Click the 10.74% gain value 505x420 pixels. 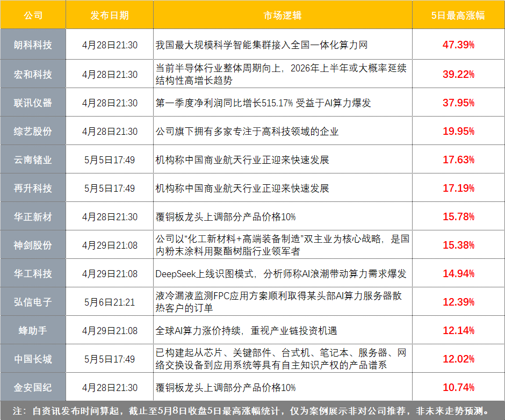(458, 387)
